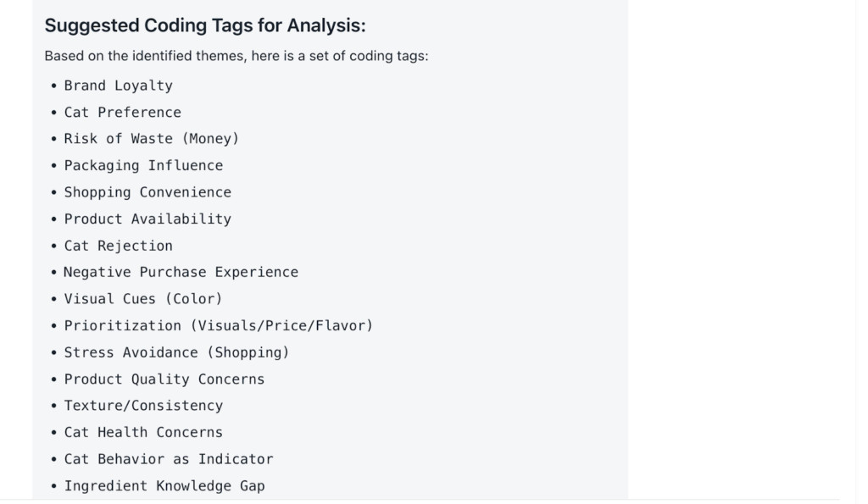Click the "Cat Preference" list item

tap(122, 112)
